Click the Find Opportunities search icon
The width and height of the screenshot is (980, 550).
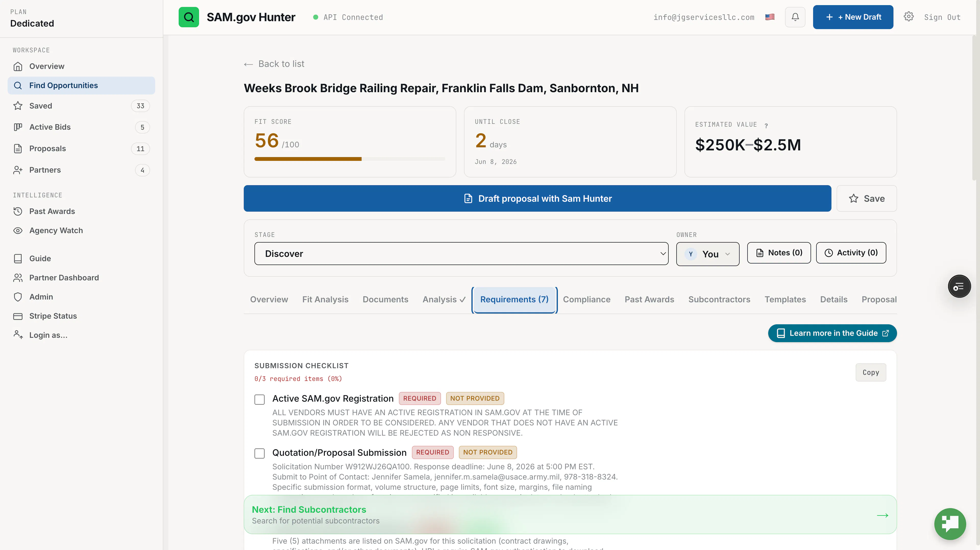point(18,85)
